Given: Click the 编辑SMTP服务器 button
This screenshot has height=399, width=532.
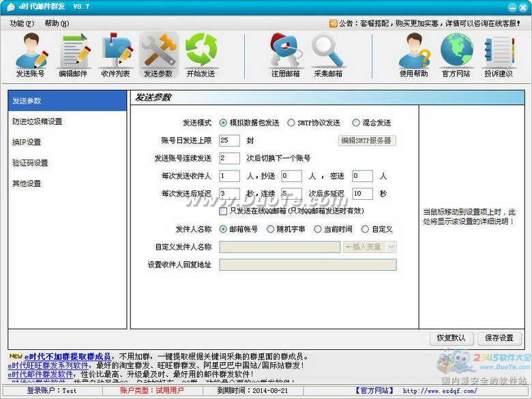Looking at the screenshot, I should coord(367,141).
